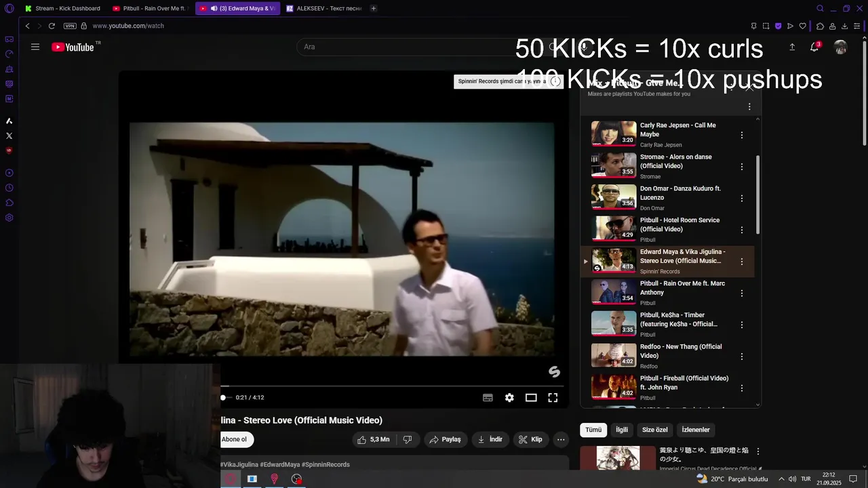Open the #SpinninRecords hashtag link
Screen dimensions: 868x488
tap(325, 464)
